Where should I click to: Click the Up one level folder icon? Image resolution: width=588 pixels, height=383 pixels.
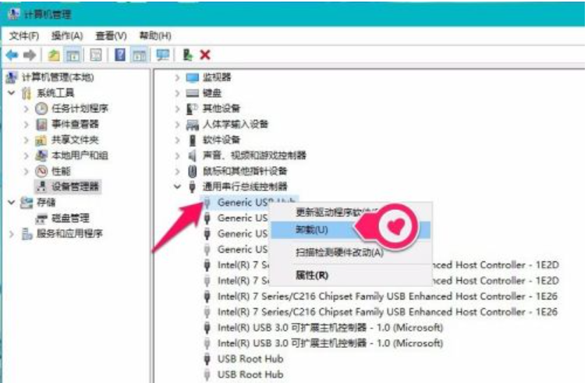click(x=53, y=55)
